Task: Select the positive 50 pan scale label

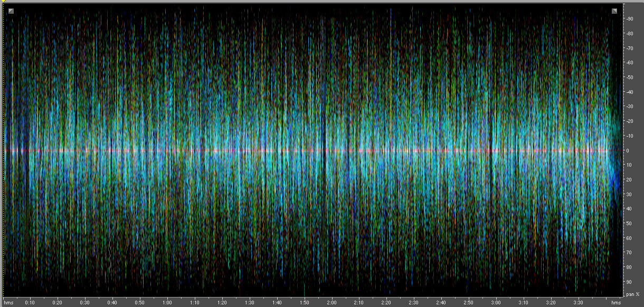Action: coord(630,224)
